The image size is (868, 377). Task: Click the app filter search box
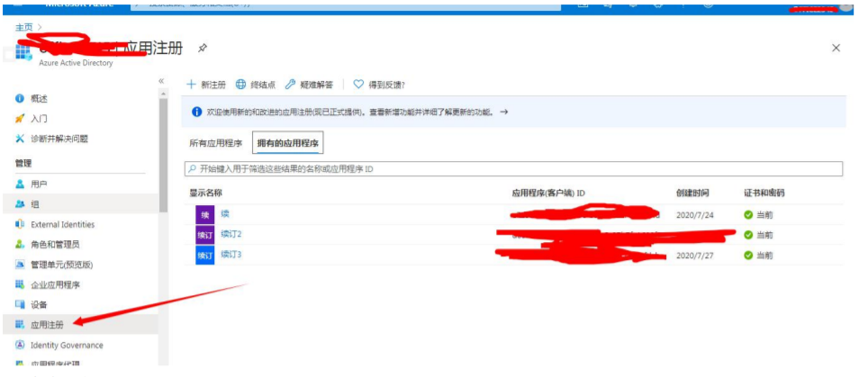tap(513, 169)
